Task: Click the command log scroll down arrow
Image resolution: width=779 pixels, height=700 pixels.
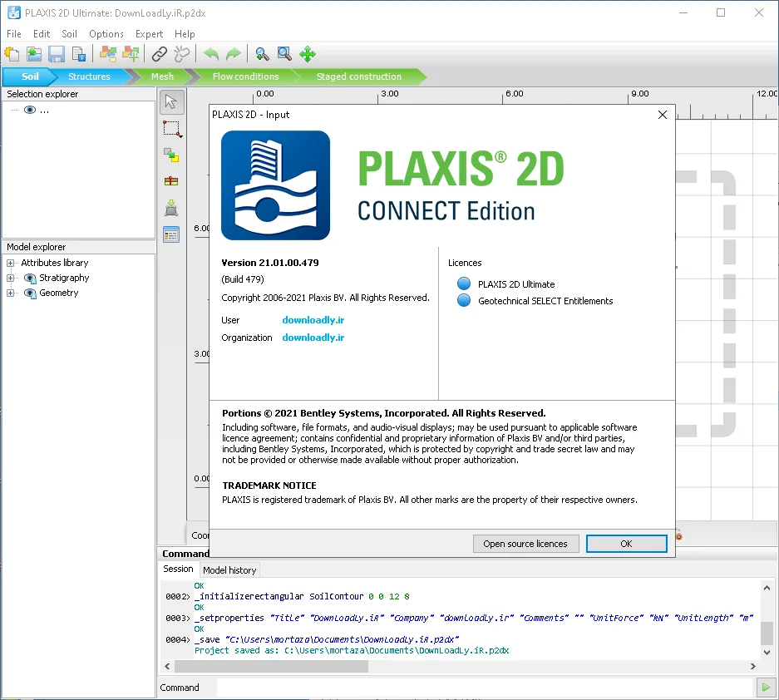Action: coord(767,653)
